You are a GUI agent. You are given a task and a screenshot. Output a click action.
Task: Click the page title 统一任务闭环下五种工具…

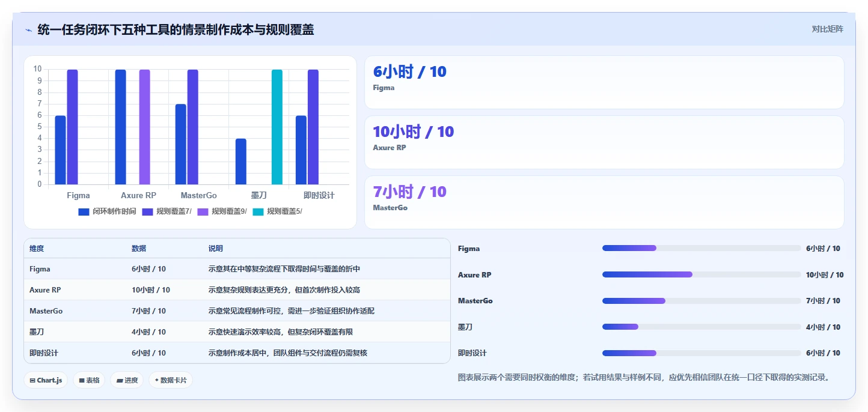pyautogui.click(x=176, y=29)
